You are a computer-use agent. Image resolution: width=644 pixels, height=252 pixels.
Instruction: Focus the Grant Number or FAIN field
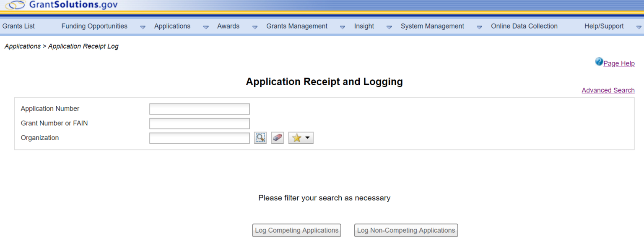click(200, 123)
